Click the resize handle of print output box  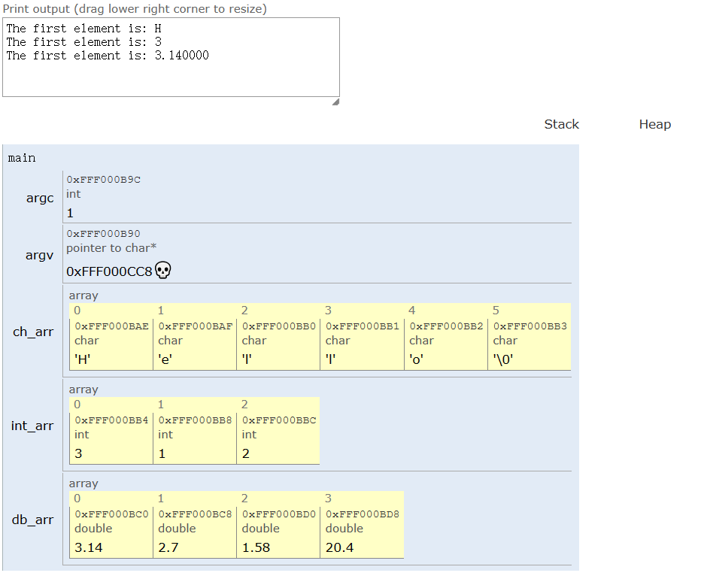click(336, 102)
